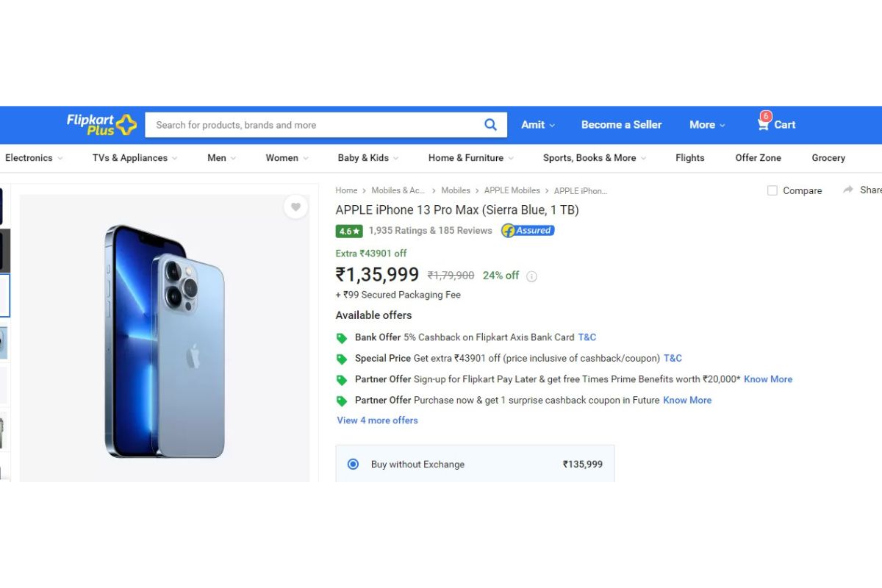Click the Flipkart Assured badge
The width and height of the screenshot is (882, 588).
[x=528, y=231]
